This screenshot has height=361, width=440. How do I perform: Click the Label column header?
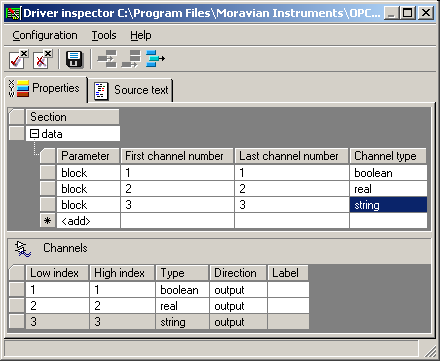[288, 273]
